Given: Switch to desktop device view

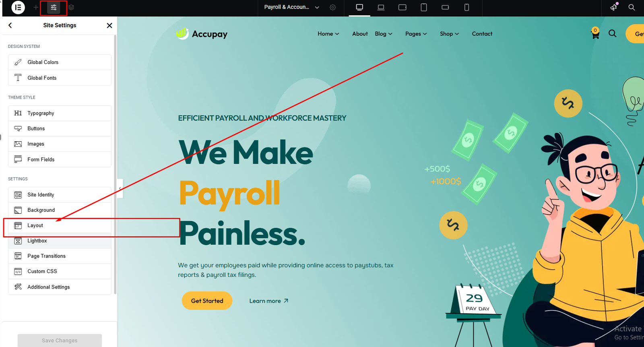Looking at the screenshot, I should pyautogui.click(x=359, y=7).
